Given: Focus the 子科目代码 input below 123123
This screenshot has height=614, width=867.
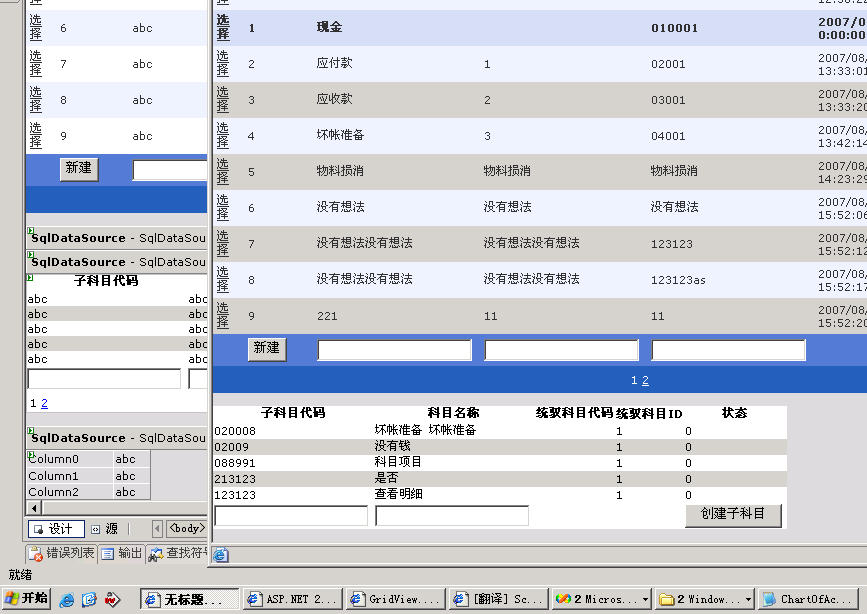Looking at the screenshot, I should point(291,516).
